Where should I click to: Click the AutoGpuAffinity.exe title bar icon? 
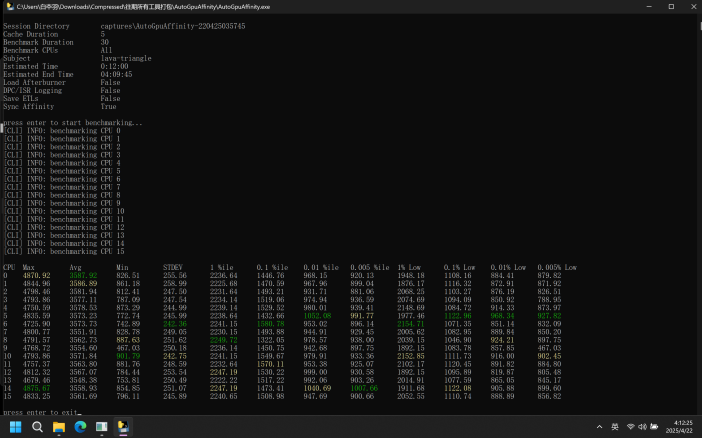[10, 7]
